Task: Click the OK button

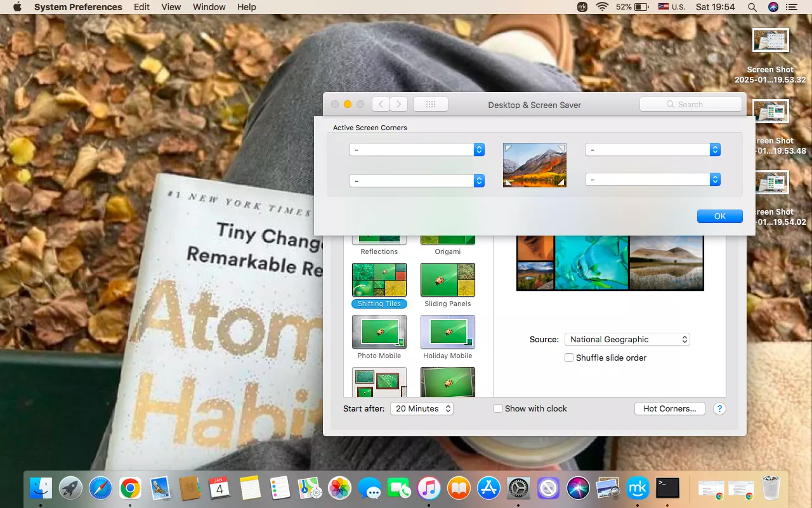Action: coord(719,217)
